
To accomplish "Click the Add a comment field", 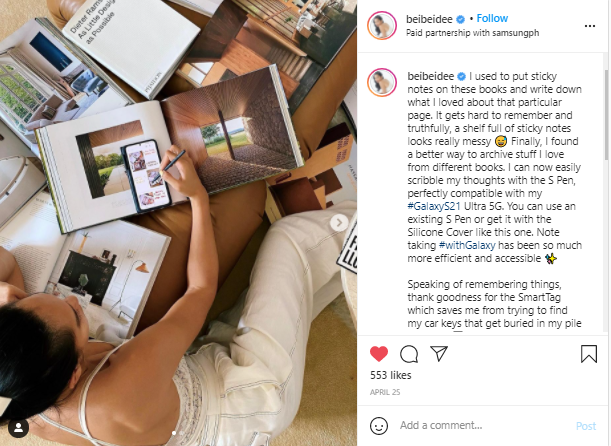I will click(x=483, y=425).
